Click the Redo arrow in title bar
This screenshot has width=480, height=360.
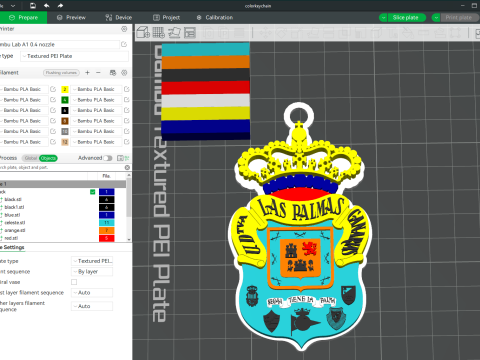point(60,5)
